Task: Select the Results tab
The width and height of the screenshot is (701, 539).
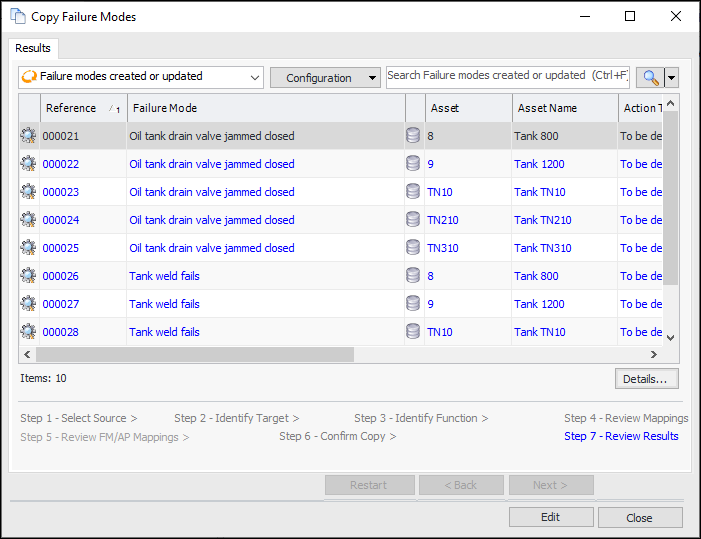Action: (x=33, y=48)
